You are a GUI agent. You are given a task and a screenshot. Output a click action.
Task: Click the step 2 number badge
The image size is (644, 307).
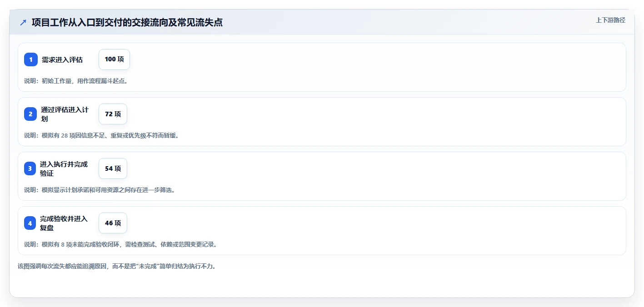click(x=30, y=114)
